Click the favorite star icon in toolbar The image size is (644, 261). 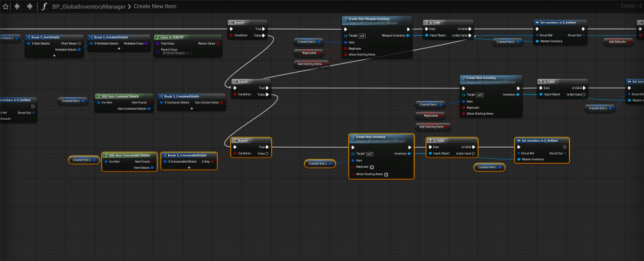(x=6, y=6)
